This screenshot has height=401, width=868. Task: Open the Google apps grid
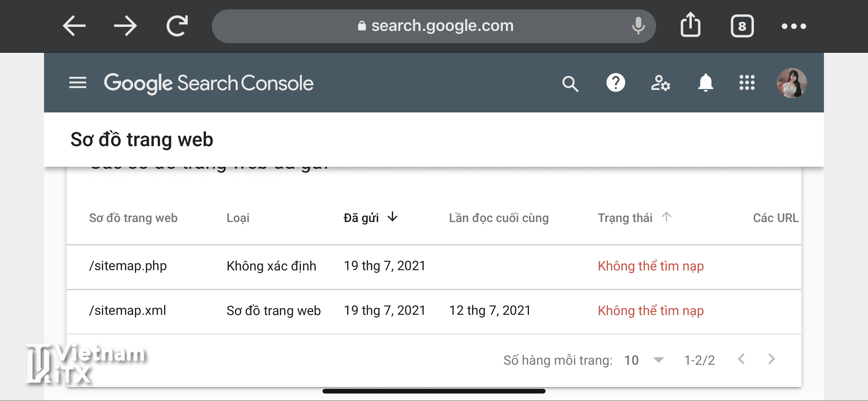tap(747, 83)
